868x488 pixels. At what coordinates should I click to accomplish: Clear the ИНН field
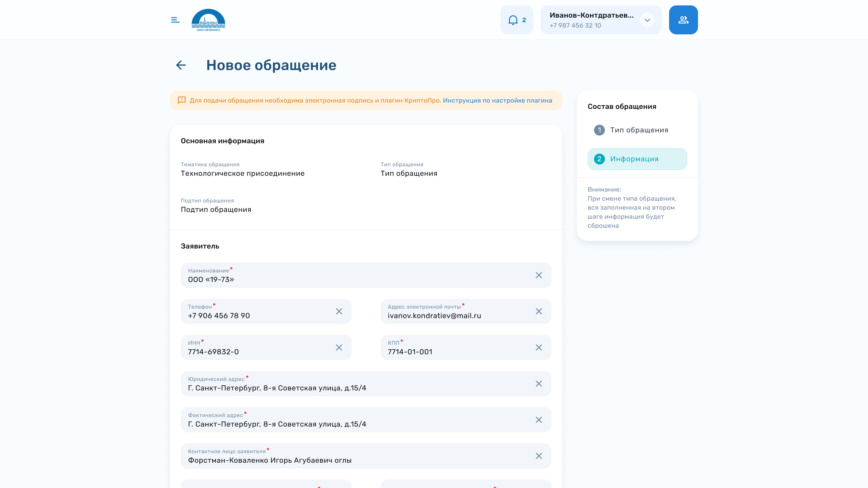tap(339, 347)
